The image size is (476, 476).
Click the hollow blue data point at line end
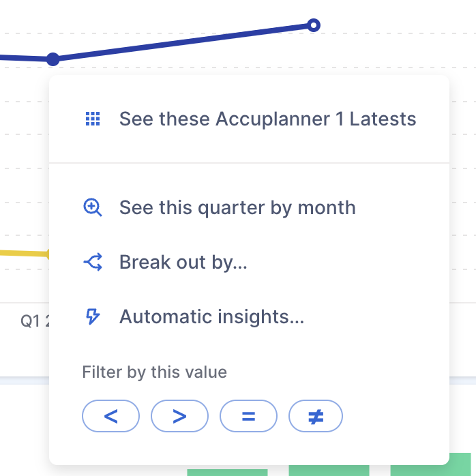click(313, 25)
